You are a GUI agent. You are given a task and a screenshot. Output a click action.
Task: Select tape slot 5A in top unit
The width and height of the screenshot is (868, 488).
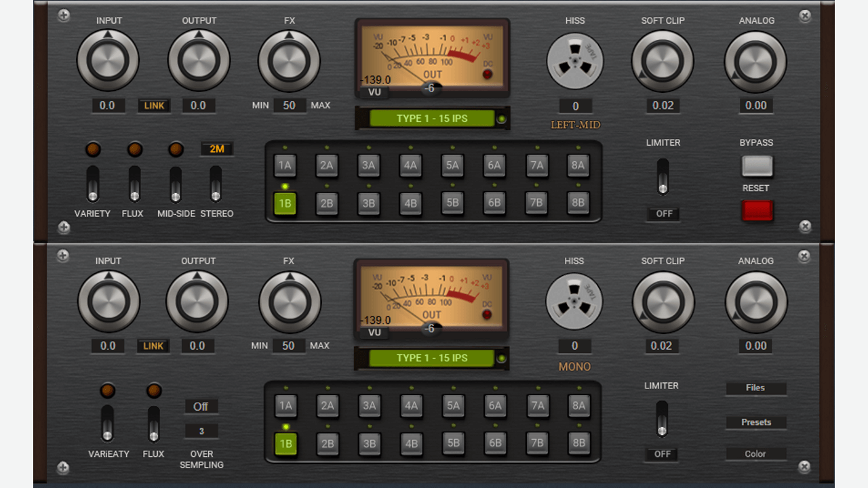coord(452,165)
